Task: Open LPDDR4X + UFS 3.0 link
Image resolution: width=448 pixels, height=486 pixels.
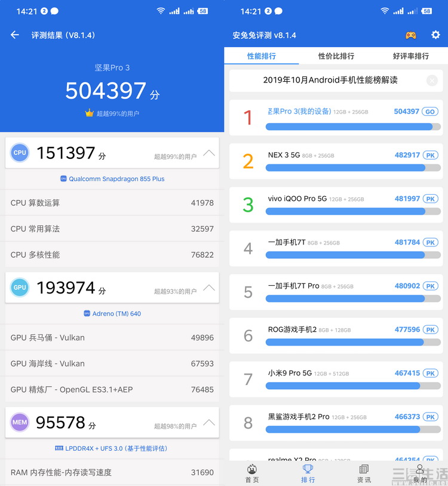Action: pyautogui.click(x=116, y=448)
